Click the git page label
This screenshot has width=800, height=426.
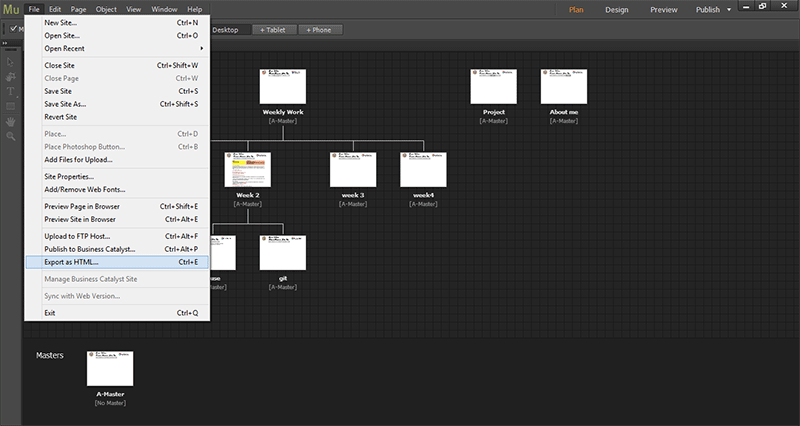[x=283, y=279]
